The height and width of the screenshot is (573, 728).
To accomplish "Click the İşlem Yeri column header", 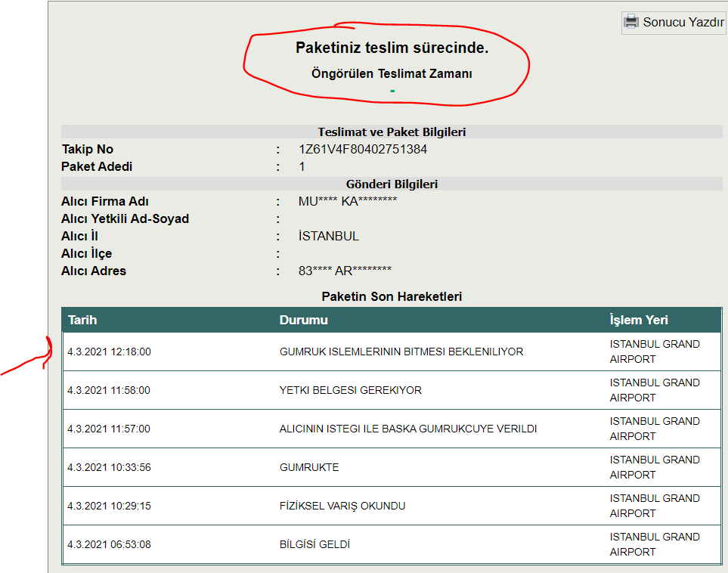I will point(639,320).
